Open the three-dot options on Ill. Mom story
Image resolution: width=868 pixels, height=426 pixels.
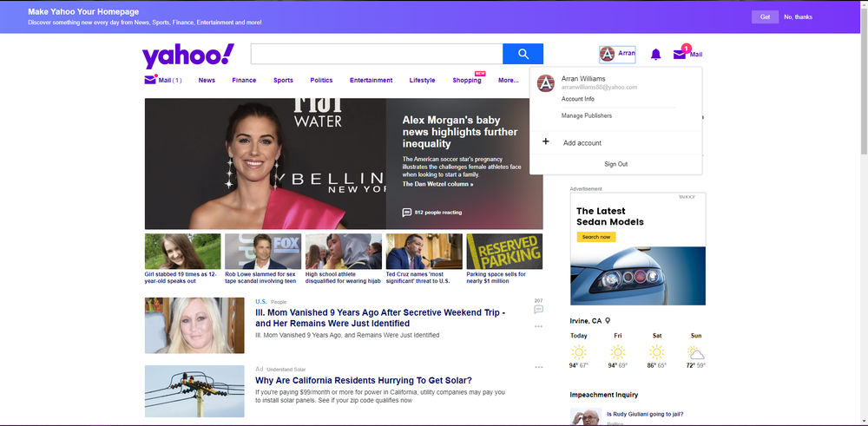pyautogui.click(x=539, y=326)
